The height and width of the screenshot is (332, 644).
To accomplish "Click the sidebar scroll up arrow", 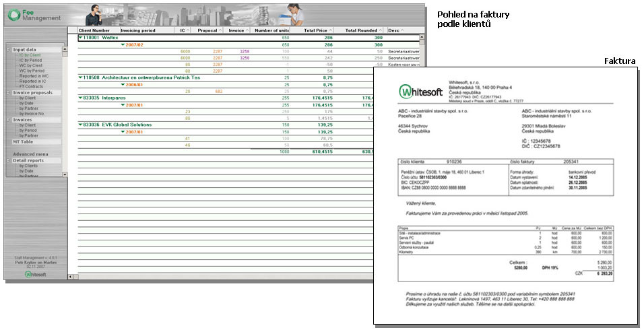I will pos(65,48).
